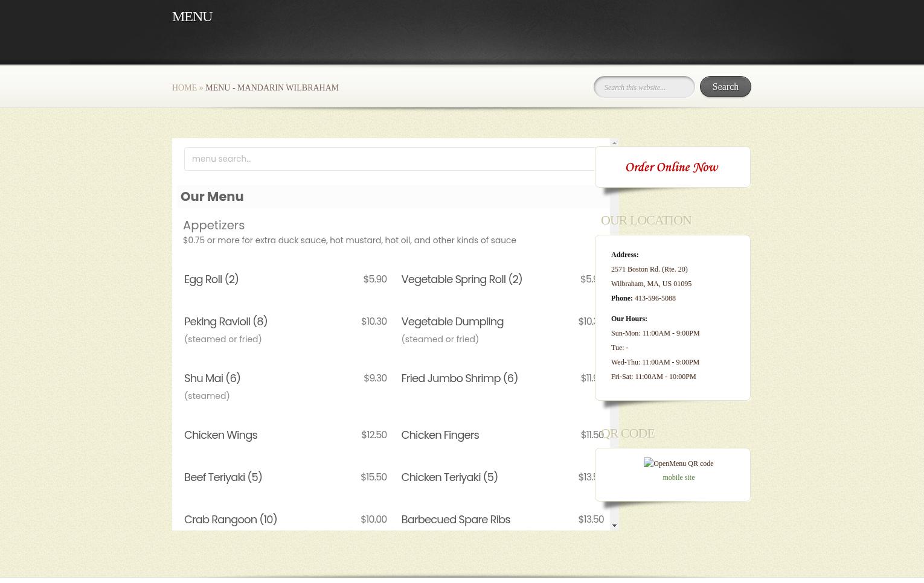Click Vegetable Spring Roll (2) item

click(461, 279)
